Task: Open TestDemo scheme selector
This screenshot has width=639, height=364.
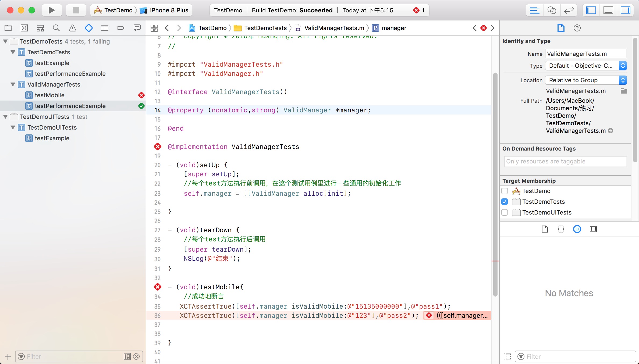Action: (113, 10)
